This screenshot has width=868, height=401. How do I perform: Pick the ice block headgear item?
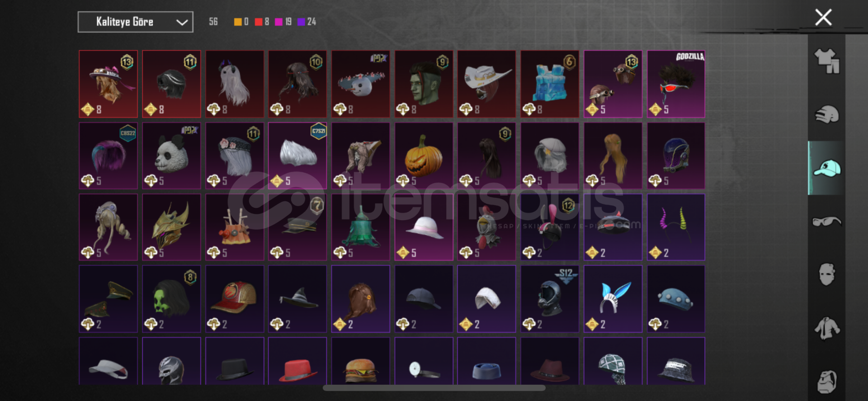click(550, 84)
